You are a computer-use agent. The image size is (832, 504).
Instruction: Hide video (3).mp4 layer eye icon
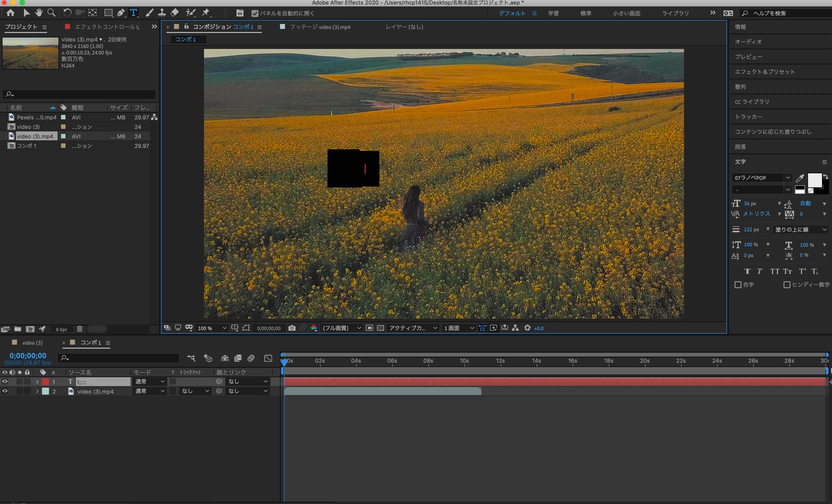(x=5, y=391)
